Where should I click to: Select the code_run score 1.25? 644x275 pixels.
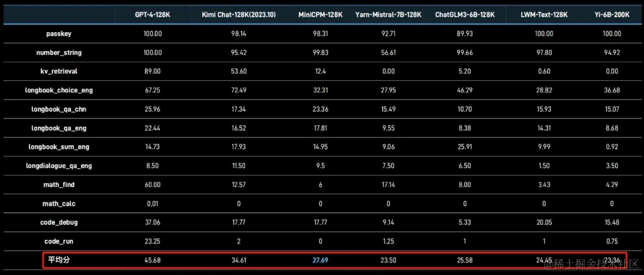tap(388, 242)
